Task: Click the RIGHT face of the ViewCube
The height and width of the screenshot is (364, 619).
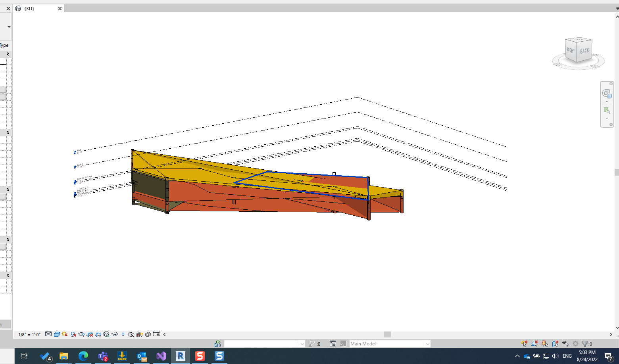Action: pos(571,50)
